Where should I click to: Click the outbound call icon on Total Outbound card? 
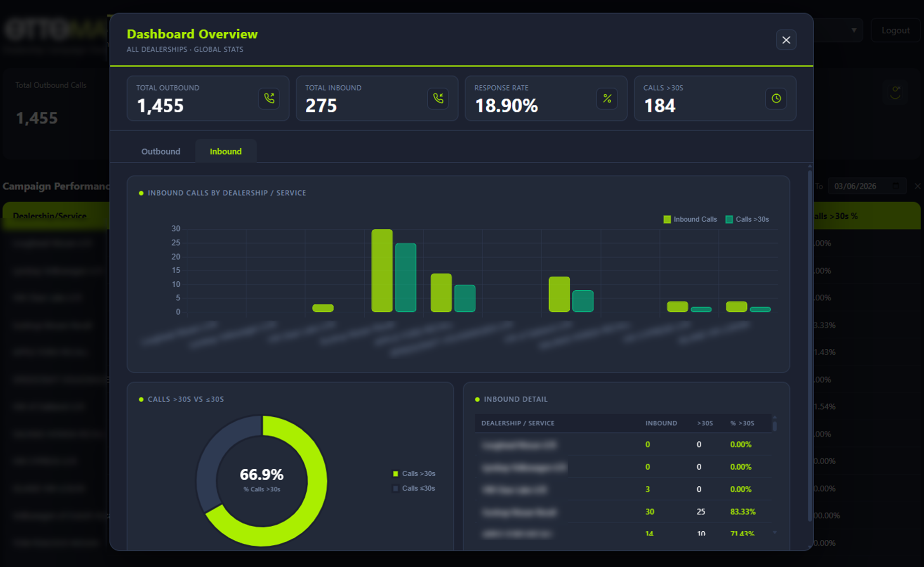pos(269,99)
